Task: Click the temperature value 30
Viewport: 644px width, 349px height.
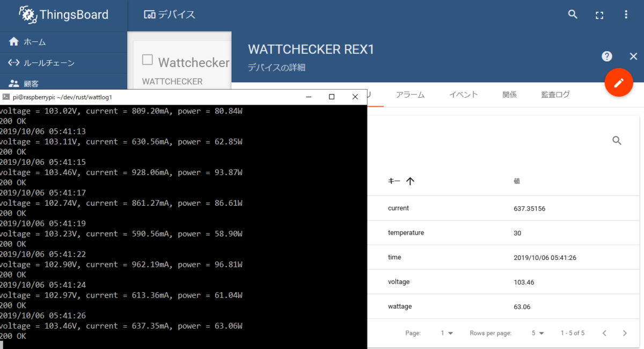Action: [517, 233]
